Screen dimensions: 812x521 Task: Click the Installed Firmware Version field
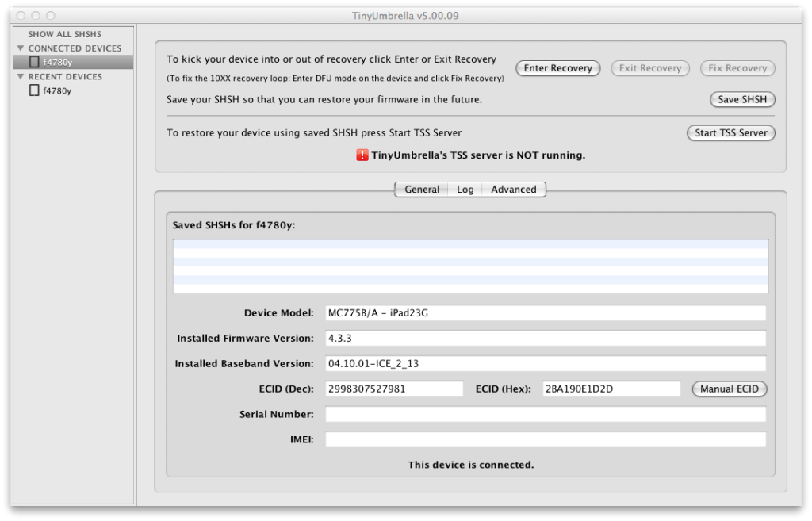pos(546,338)
